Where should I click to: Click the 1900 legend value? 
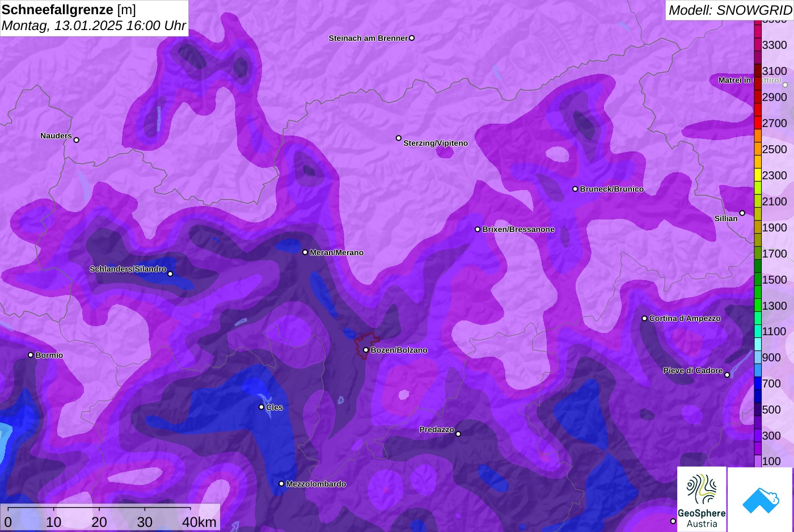pyautogui.click(x=775, y=227)
